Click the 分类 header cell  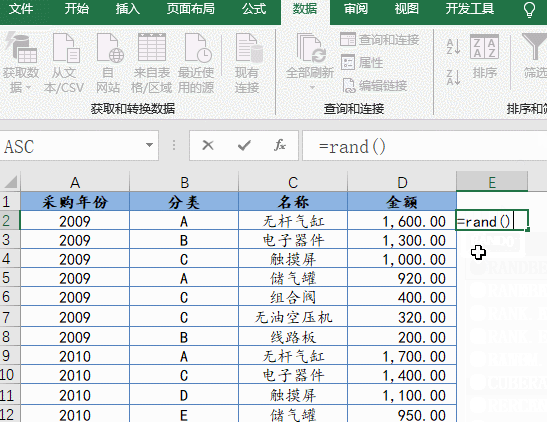coord(184,202)
